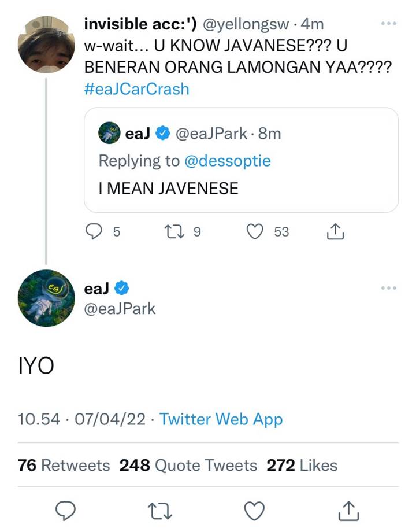This screenshot has height=532, width=416.
Task: View the 248 Quote Tweets list
Action: (x=188, y=465)
